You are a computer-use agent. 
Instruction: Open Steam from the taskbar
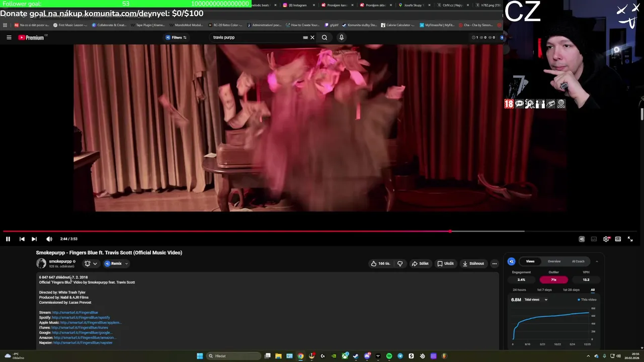[x=356, y=356]
